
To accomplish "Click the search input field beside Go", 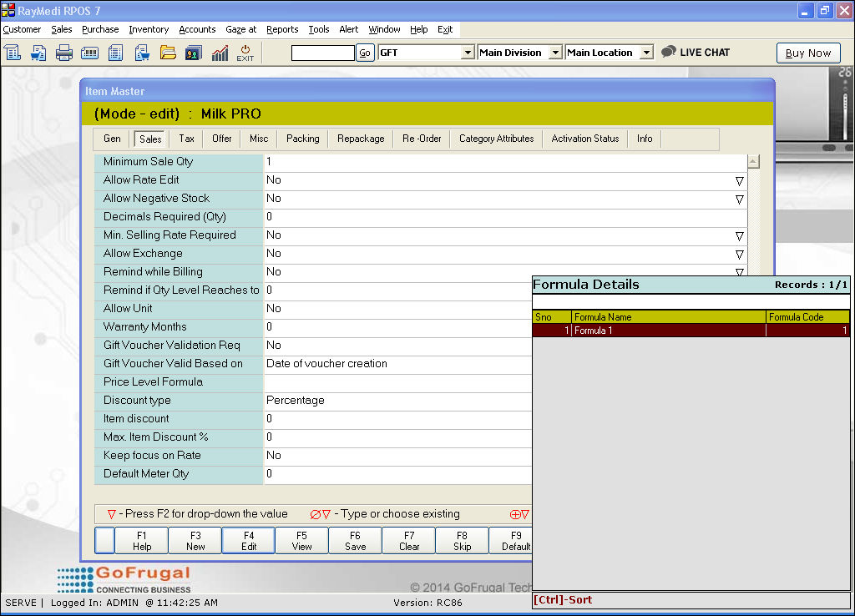I will pos(323,53).
